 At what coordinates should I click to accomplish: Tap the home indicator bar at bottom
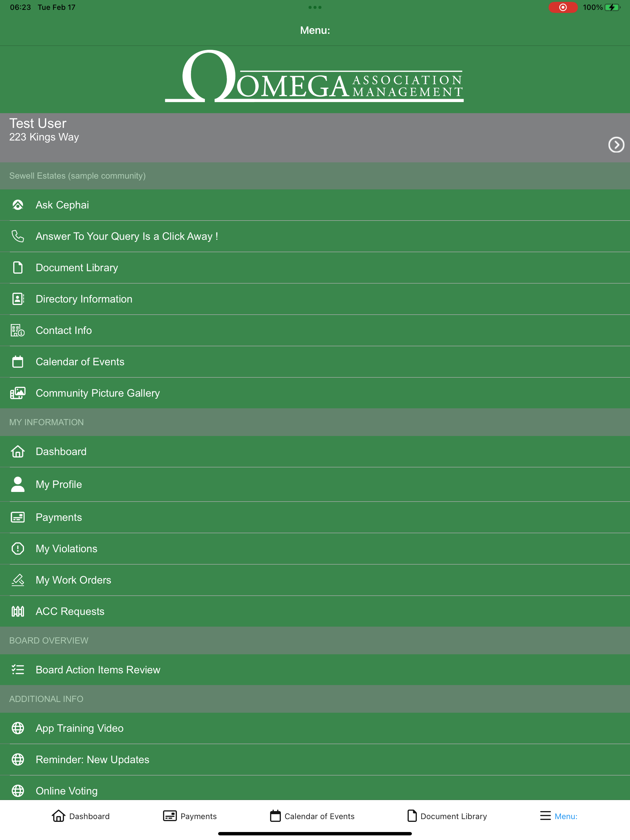(x=315, y=834)
